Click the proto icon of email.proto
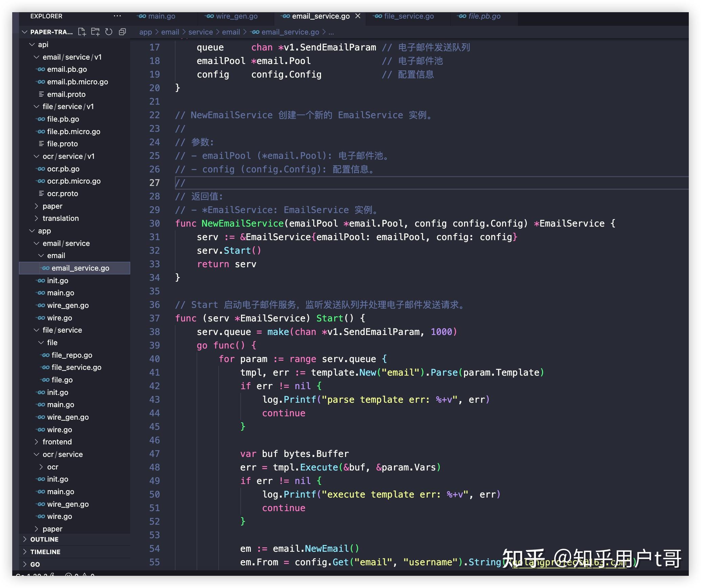The height and width of the screenshot is (588, 701). 41,94
